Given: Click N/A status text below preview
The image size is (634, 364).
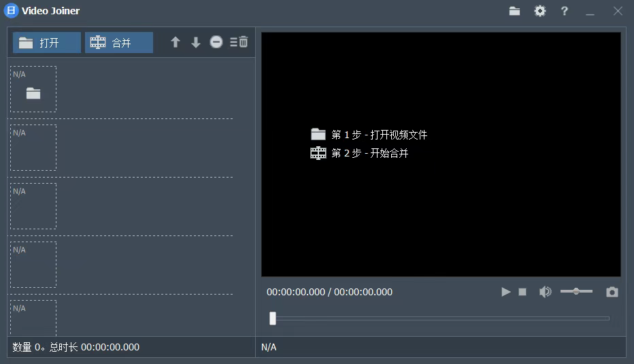Looking at the screenshot, I should [x=269, y=347].
